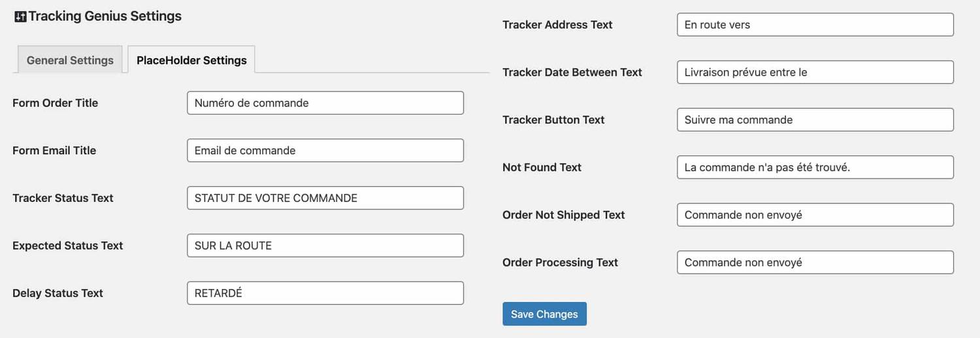Switch to the General Settings tab
The image size is (980, 338).
coord(70,60)
